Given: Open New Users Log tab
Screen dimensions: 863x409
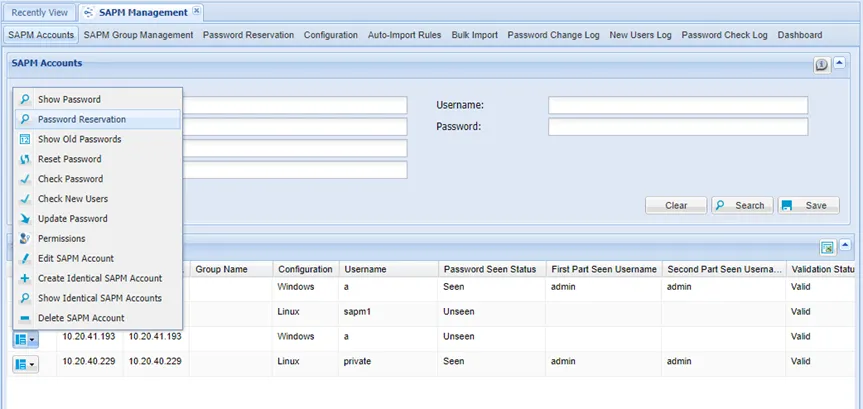Looking at the screenshot, I should (640, 35).
